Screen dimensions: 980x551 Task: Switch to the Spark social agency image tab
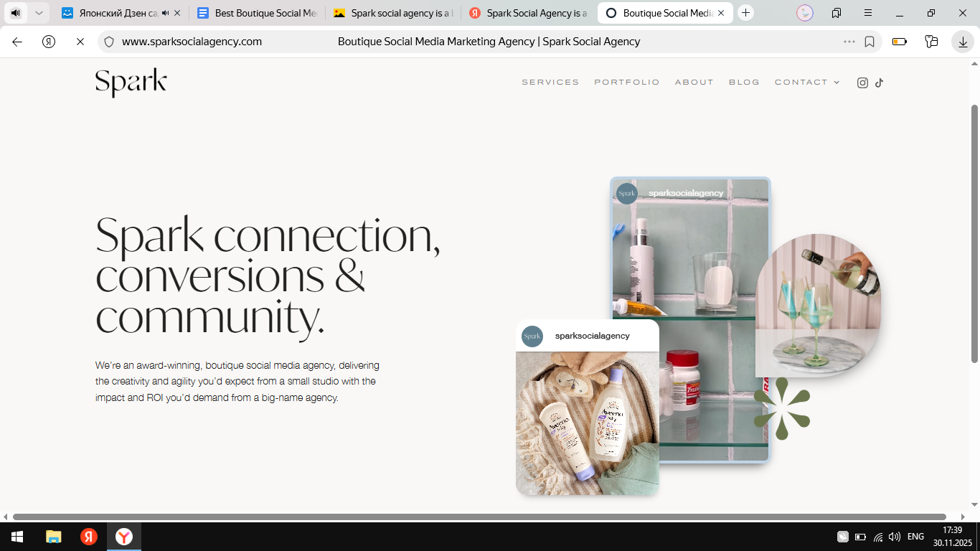pos(392,13)
